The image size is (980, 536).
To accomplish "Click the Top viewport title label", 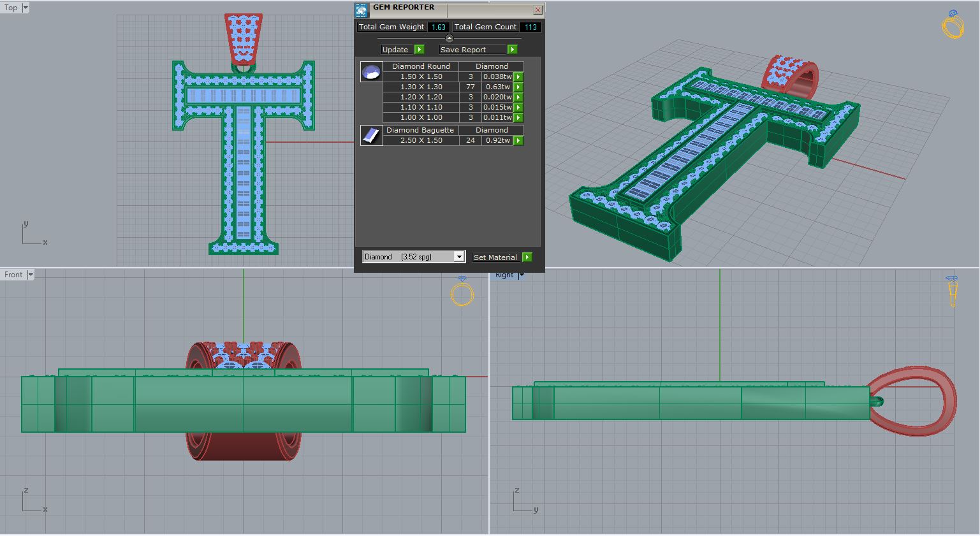I will point(11,8).
